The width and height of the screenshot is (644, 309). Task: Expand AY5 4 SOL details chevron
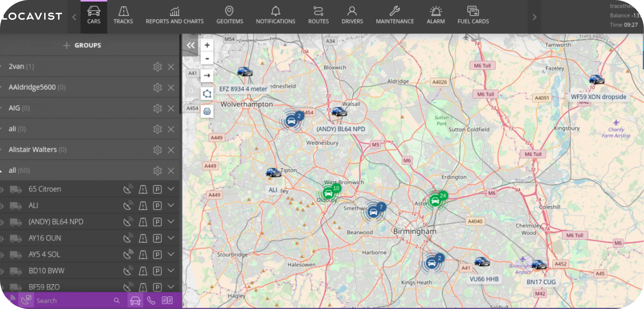[171, 254]
